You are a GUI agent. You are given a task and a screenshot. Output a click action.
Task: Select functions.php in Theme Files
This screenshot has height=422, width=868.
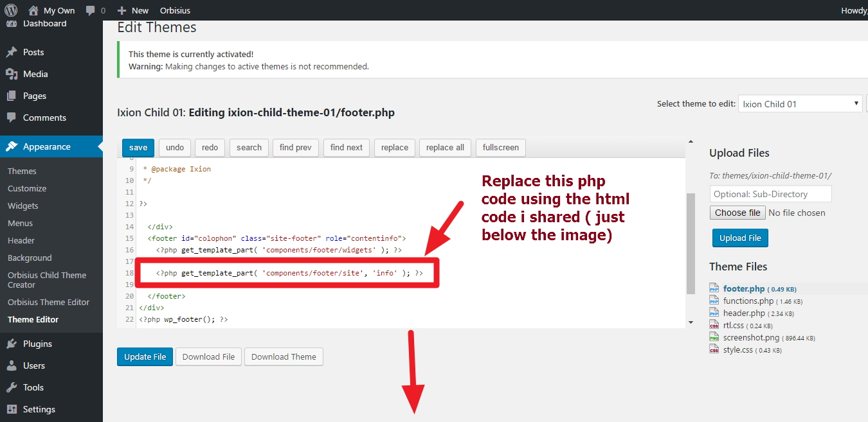(x=748, y=301)
